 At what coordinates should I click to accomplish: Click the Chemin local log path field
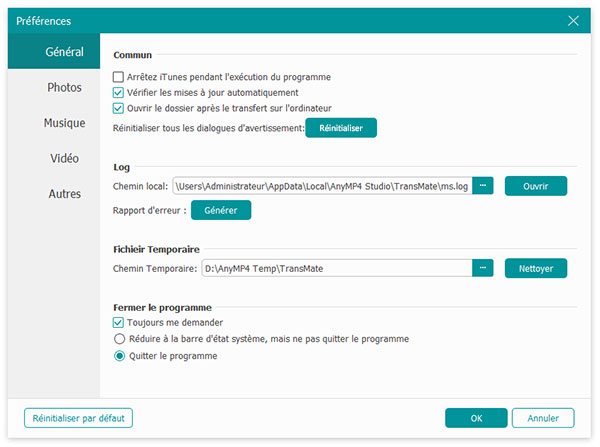(x=321, y=186)
